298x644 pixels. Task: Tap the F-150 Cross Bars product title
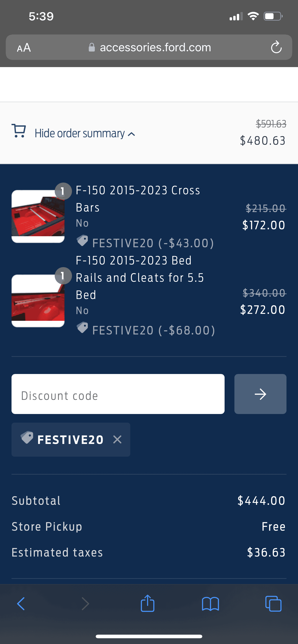coord(138,199)
